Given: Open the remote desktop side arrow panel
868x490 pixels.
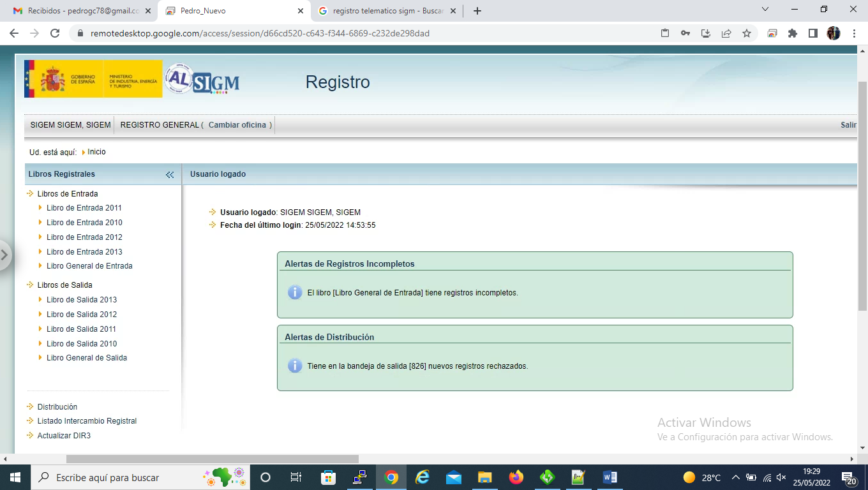Looking at the screenshot, I should coord(5,255).
